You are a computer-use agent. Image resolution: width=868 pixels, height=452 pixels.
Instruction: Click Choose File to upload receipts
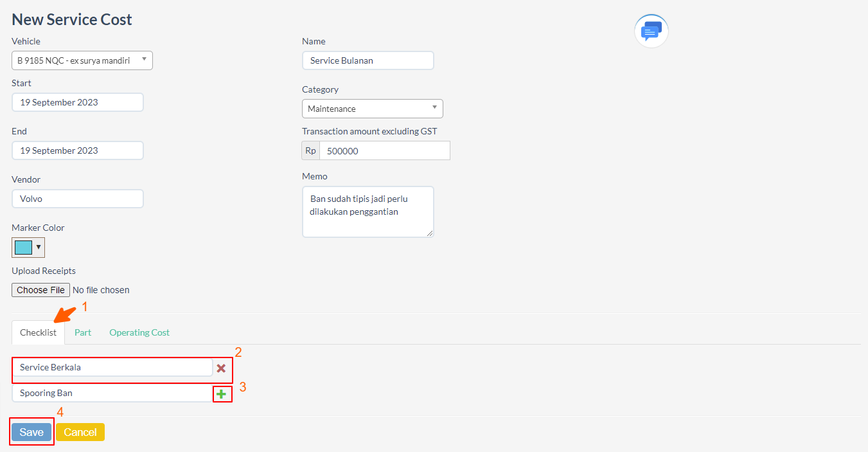[x=41, y=290]
